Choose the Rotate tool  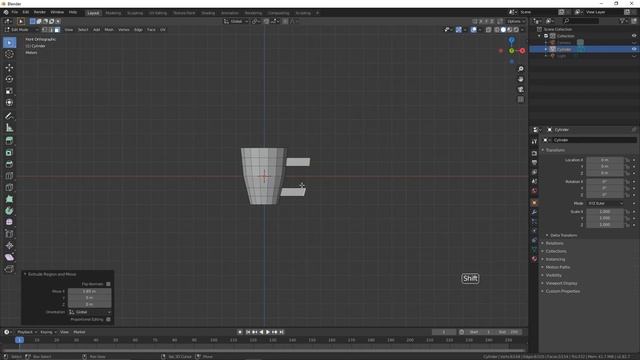click(x=9, y=79)
